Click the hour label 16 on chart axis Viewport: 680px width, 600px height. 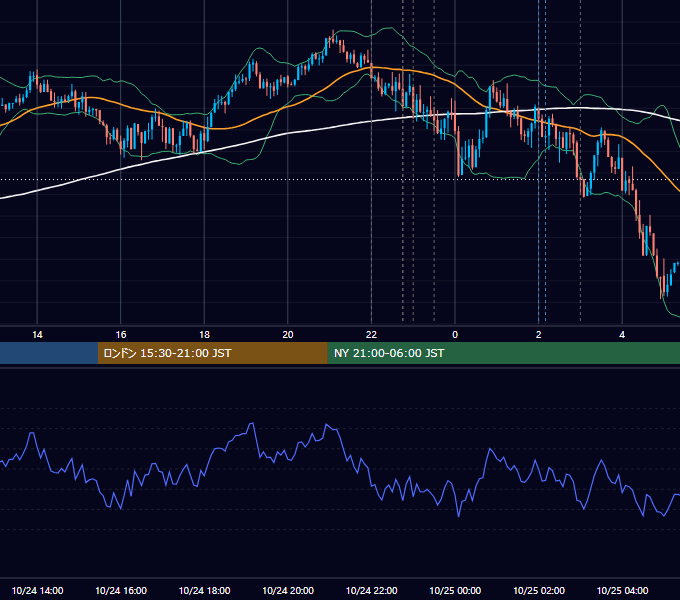[121, 335]
